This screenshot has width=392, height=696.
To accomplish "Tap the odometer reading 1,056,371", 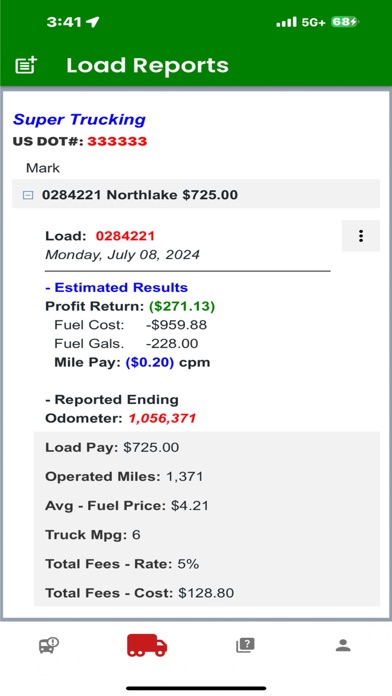I will click(x=162, y=418).
